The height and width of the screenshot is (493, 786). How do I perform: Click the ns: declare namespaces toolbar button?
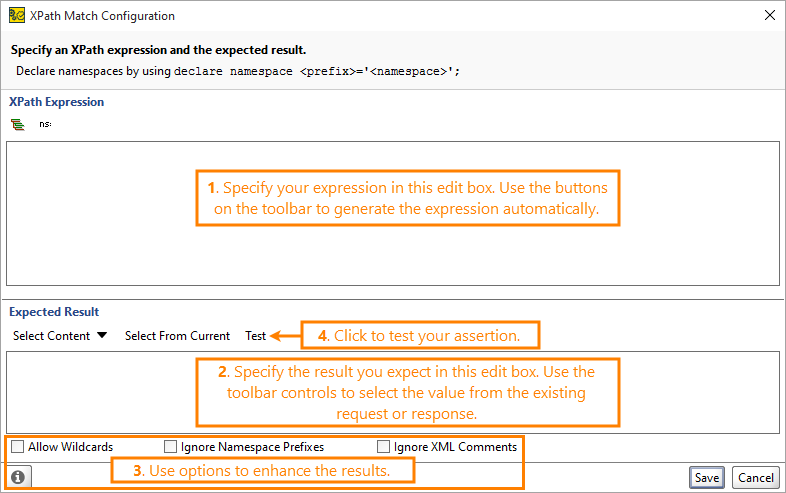click(45, 124)
